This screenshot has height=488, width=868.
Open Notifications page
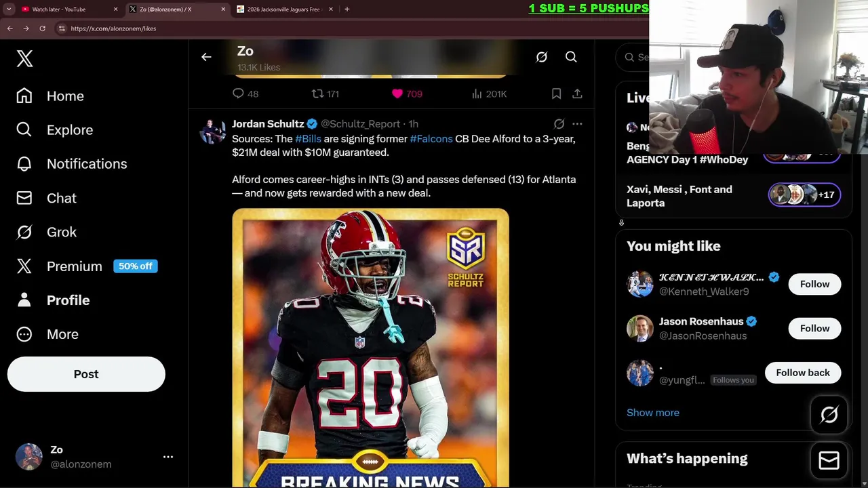(71, 164)
